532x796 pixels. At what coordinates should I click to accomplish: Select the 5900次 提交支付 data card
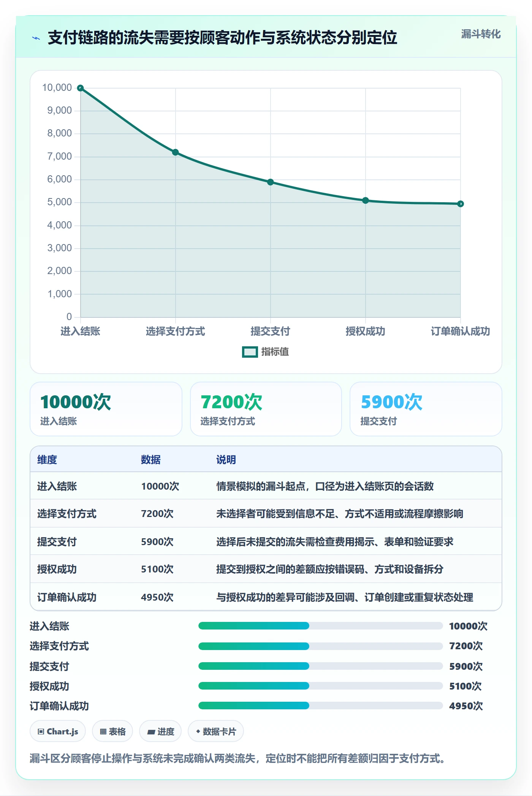426,409
